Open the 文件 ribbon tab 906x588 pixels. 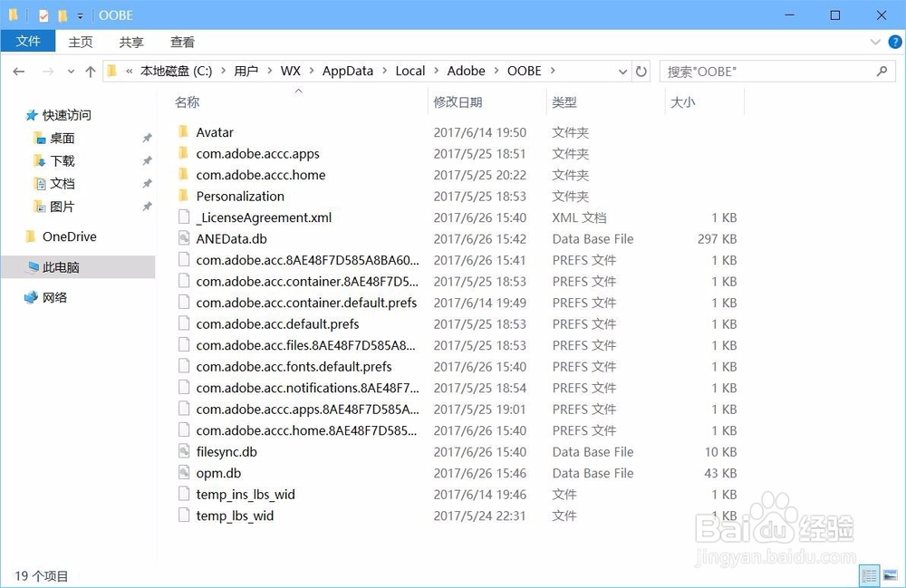tap(28, 42)
